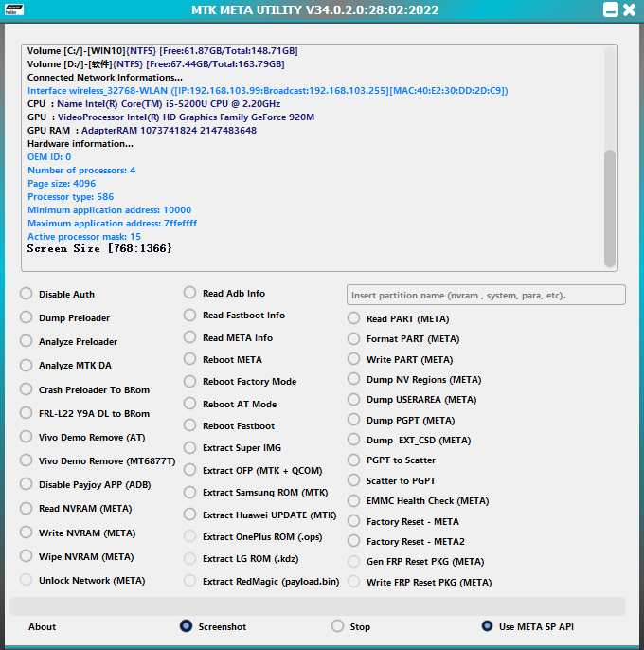Choose Unlock Network (META) option

pos(27,580)
